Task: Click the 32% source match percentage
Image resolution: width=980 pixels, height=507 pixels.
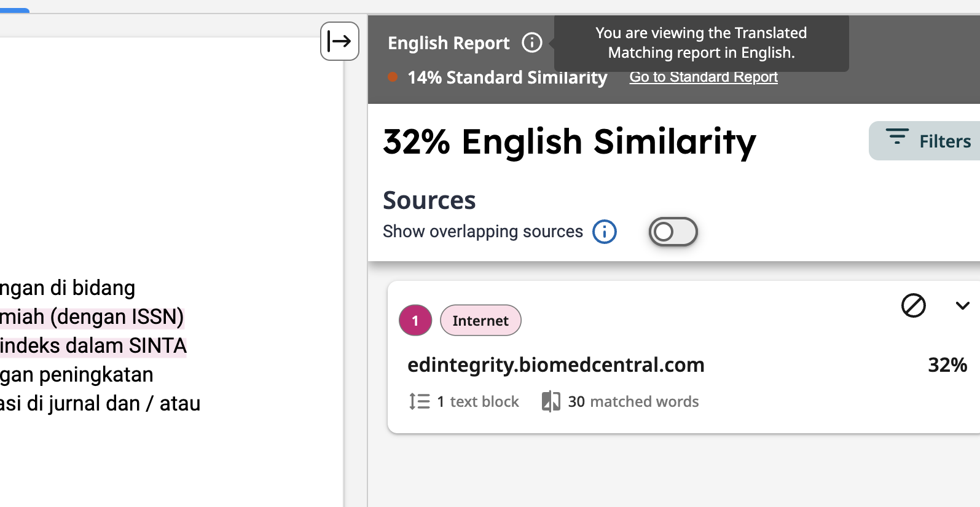Action: 947,365
